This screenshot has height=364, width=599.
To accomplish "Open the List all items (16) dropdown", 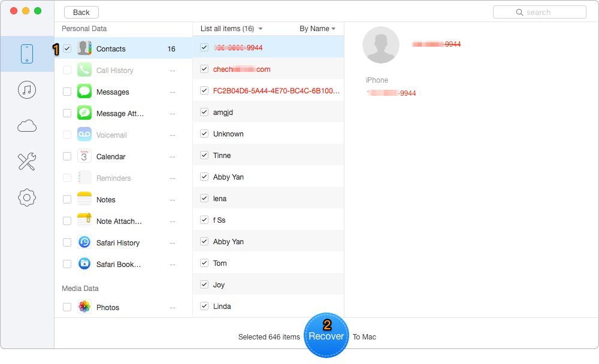I will point(231,29).
